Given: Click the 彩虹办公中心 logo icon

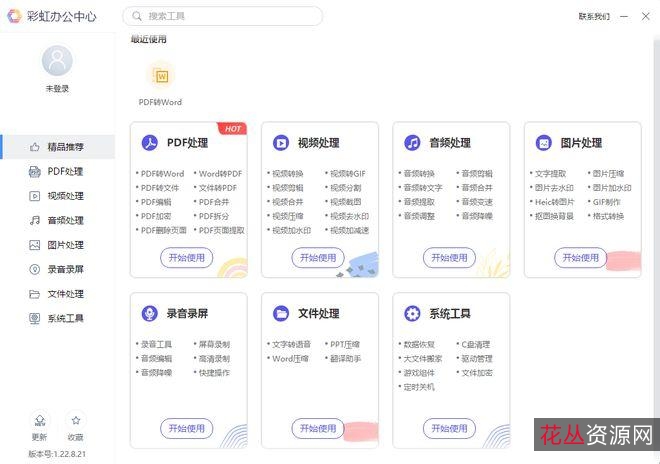Looking at the screenshot, I should [x=14, y=16].
